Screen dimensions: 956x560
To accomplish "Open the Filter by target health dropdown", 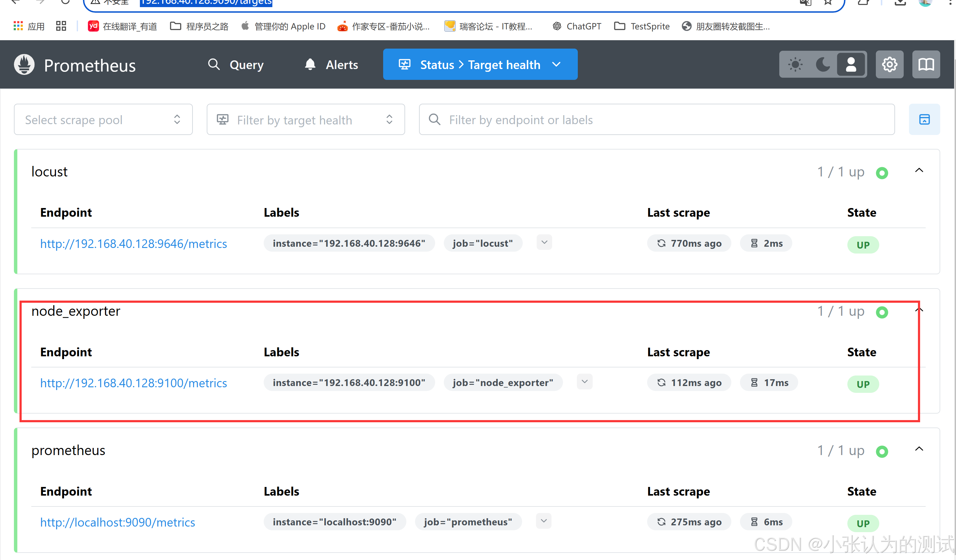I will pyautogui.click(x=305, y=119).
